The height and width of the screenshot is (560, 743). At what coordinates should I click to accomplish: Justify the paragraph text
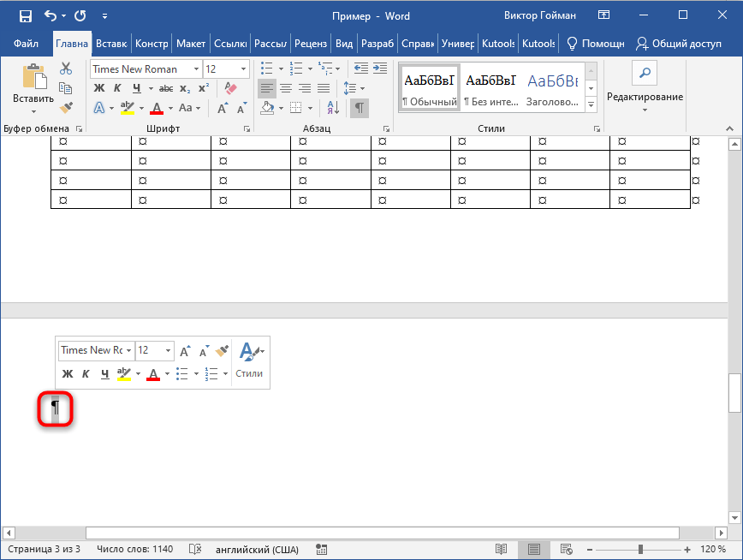[324, 88]
